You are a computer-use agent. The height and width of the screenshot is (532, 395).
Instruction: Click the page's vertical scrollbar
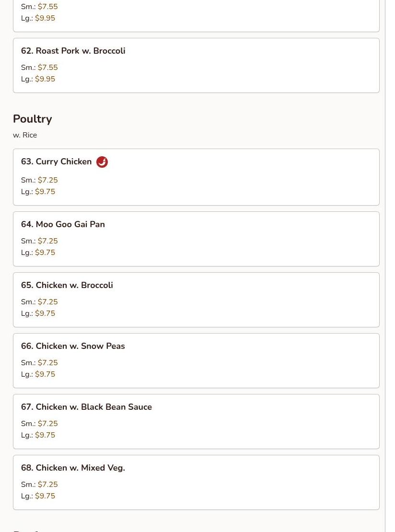tap(390, 266)
